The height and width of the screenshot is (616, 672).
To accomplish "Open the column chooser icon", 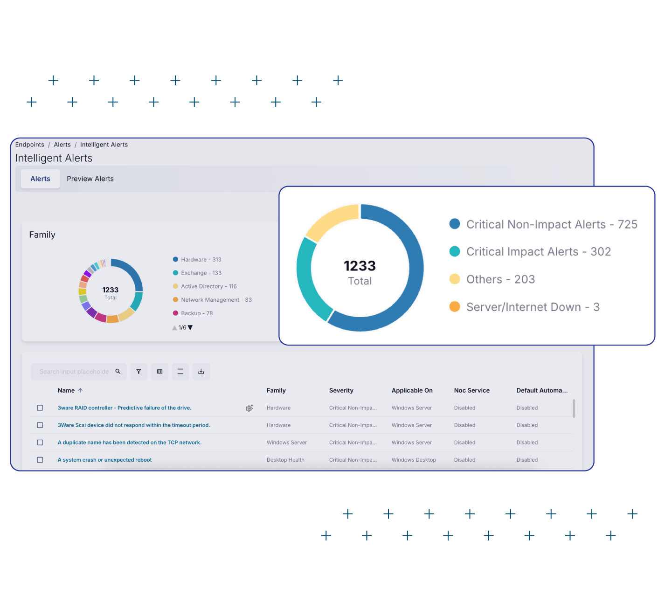I will 159,372.
